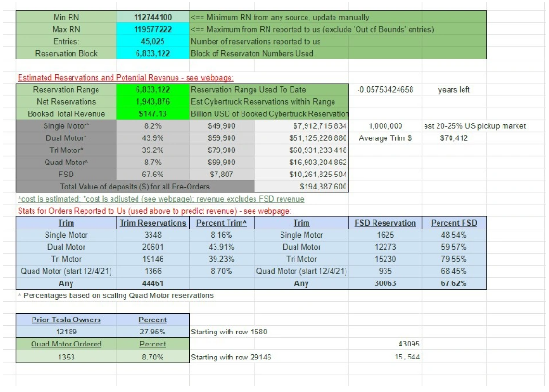Click the Trim Reservations column header
This screenshot has height=392, width=549.
(x=152, y=223)
